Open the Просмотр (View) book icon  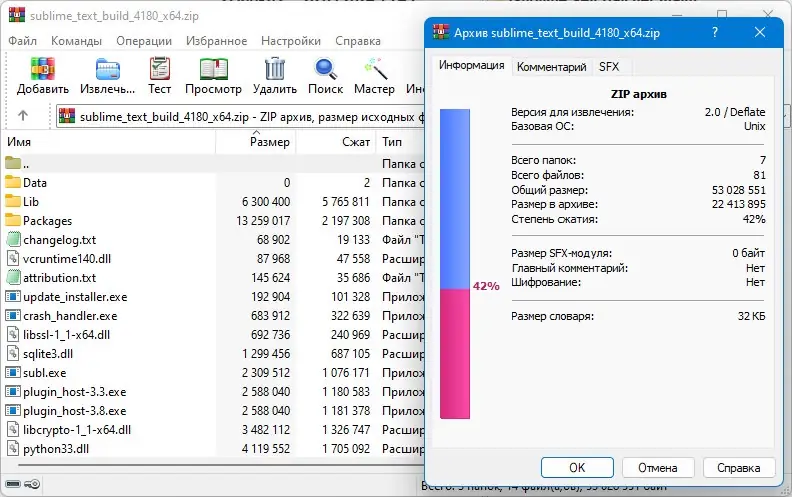pyautogui.click(x=213, y=69)
